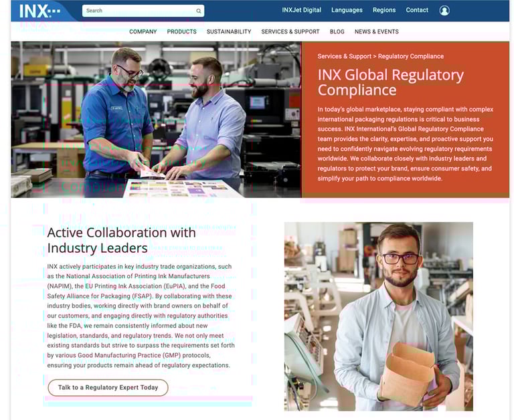Go to the BLOG page
Screen dimensions: 514x420
click(337, 32)
